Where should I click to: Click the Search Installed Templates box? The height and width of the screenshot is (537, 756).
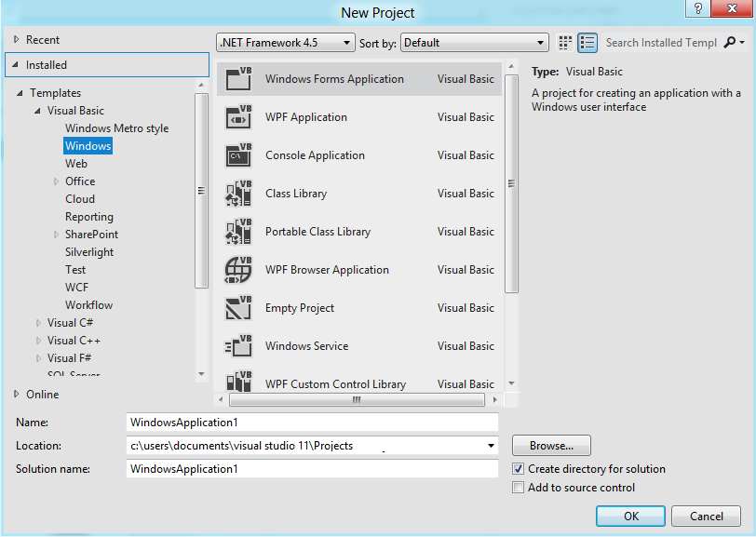point(661,43)
